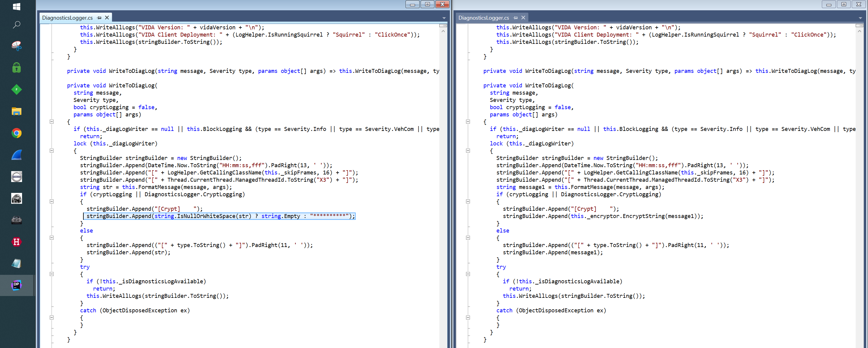The height and width of the screenshot is (348, 868).
Task: Collapse the else block in right window
Action: pos(468,238)
